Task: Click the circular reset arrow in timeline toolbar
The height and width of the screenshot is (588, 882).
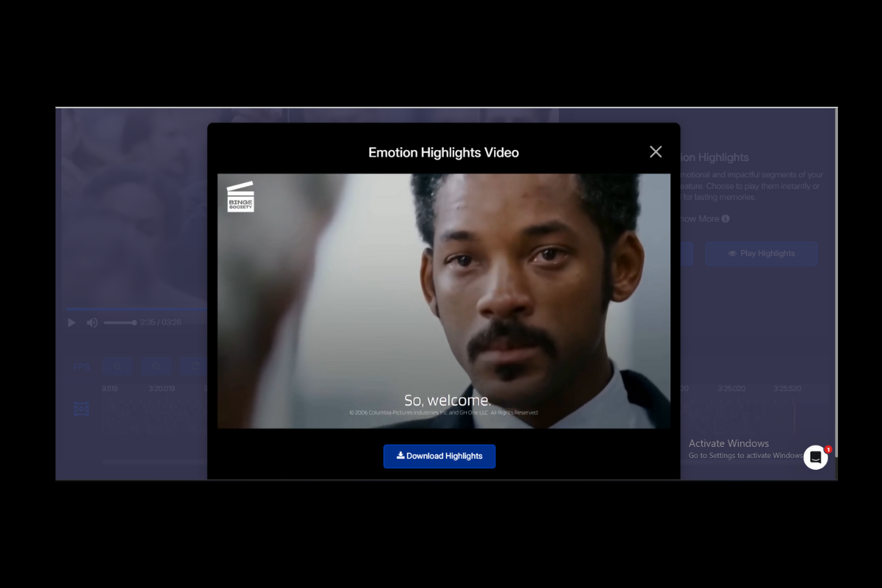Action: [195, 366]
